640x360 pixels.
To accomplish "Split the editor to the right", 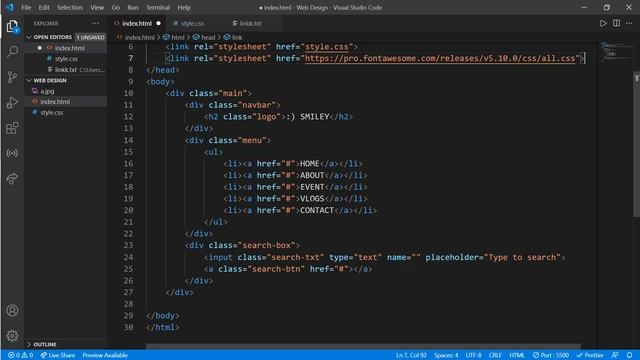I will click(616, 23).
